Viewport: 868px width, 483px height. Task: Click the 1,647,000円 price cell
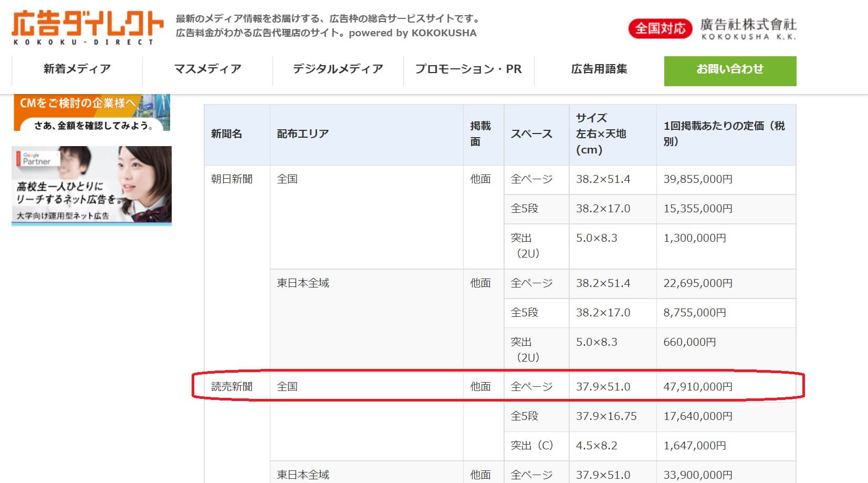pyautogui.click(x=726, y=446)
